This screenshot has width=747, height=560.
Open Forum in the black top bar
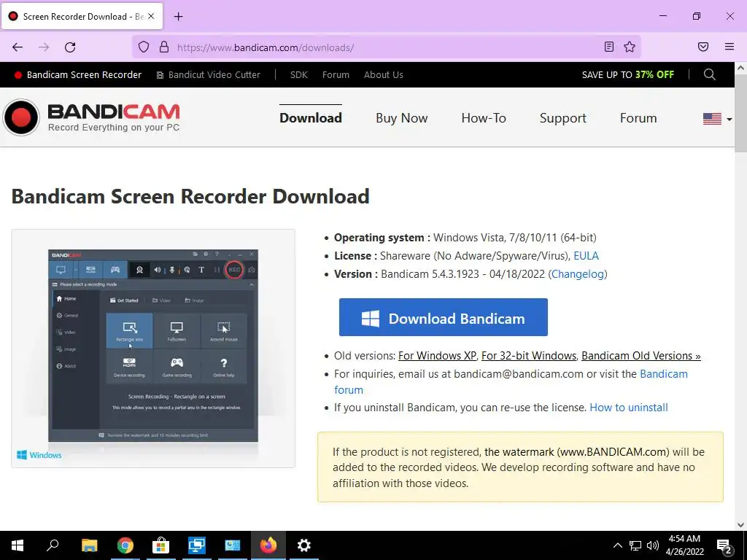click(336, 75)
